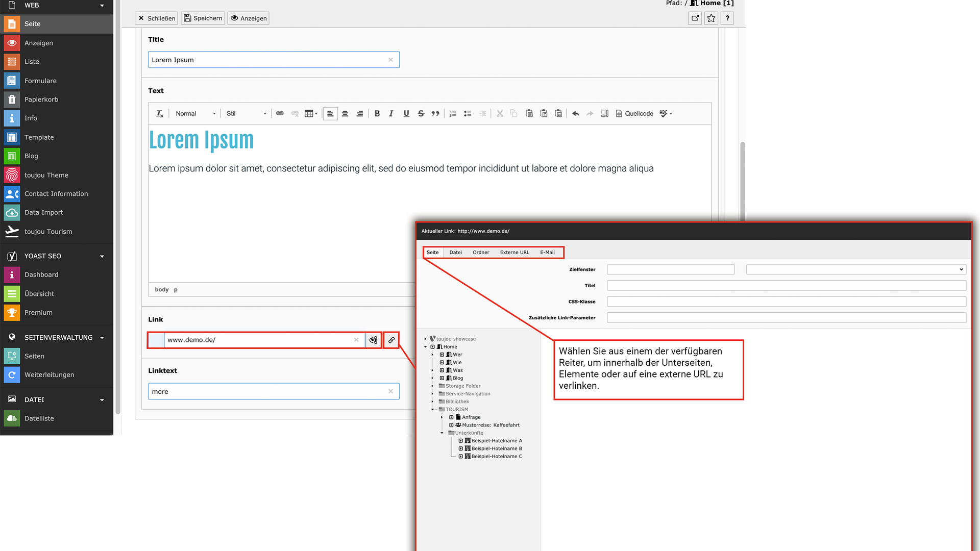The height and width of the screenshot is (551, 980).
Task: Open the toujou Theme module
Action: point(46,175)
